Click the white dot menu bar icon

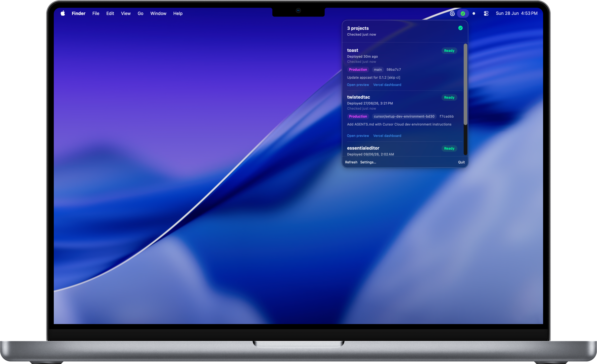(x=474, y=14)
